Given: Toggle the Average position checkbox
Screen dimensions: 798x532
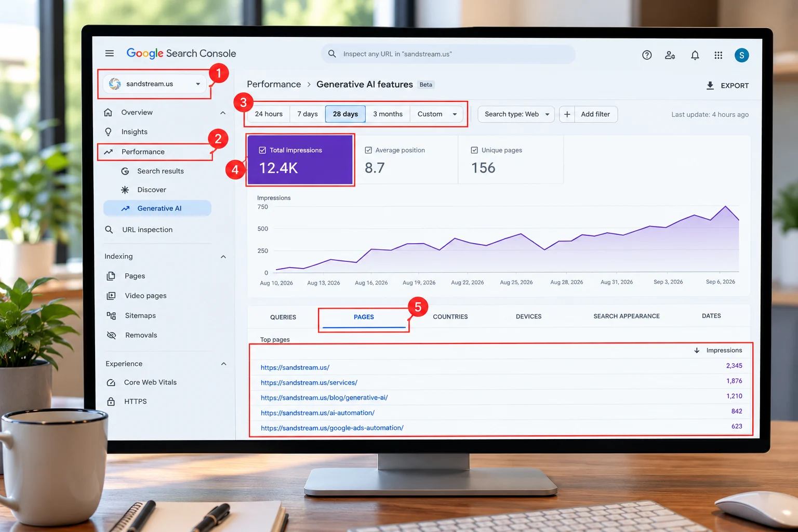Looking at the screenshot, I should [x=368, y=150].
